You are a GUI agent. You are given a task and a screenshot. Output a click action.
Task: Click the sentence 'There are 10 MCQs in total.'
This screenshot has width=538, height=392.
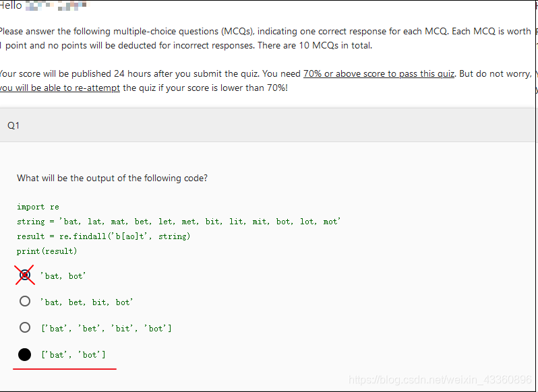tap(315, 46)
